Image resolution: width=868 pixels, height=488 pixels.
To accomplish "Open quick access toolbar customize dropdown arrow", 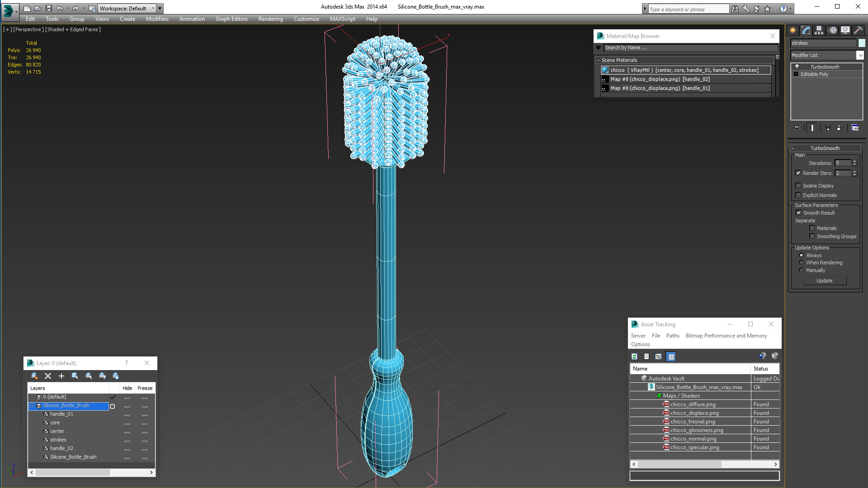I will click(x=160, y=8).
